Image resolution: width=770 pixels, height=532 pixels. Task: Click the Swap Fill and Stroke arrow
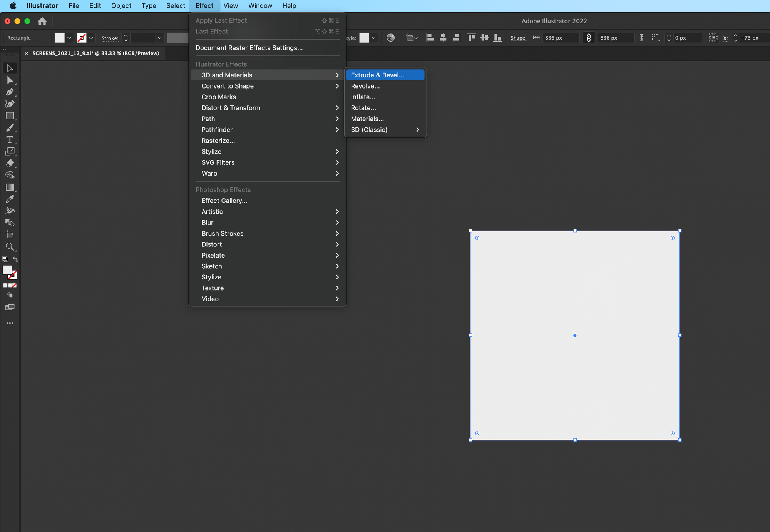[x=15, y=259]
